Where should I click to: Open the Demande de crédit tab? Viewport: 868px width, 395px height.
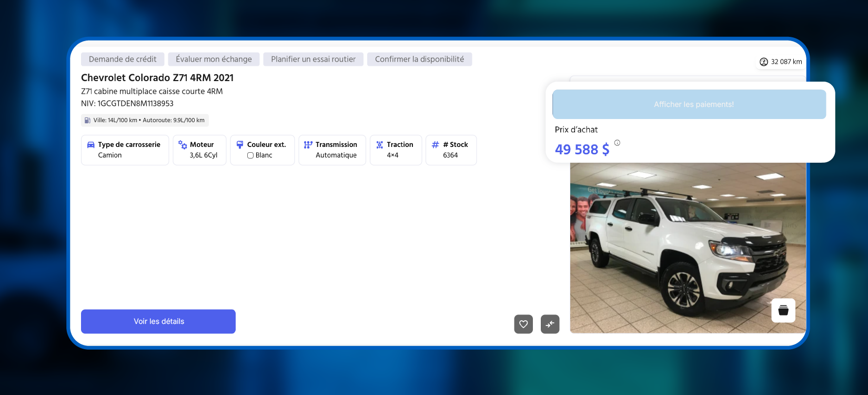coord(123,59)
